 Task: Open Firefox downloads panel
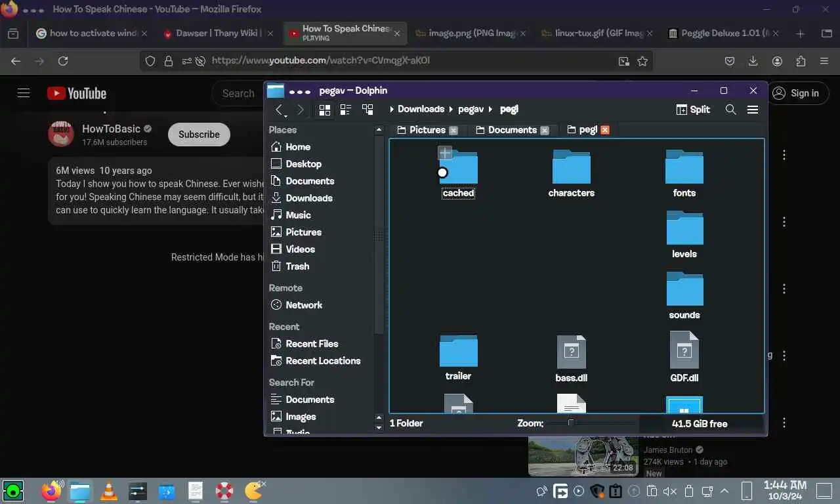(x=753, y=61)
